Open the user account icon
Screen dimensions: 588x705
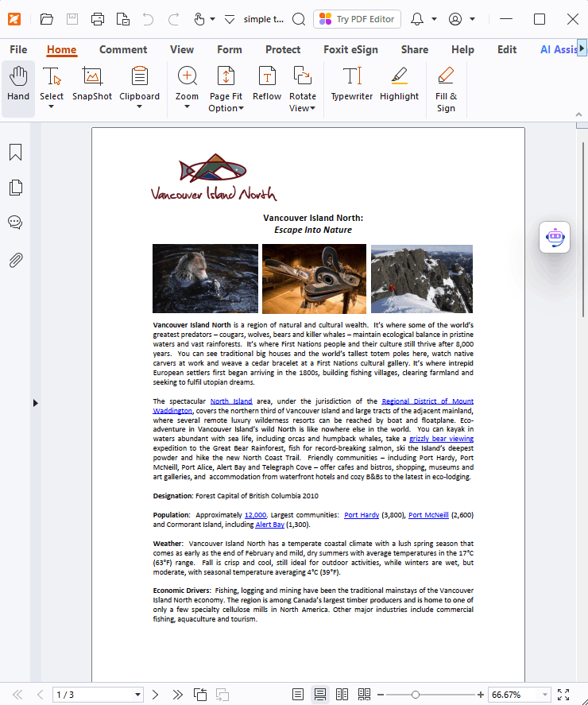(x=455, y=19)
